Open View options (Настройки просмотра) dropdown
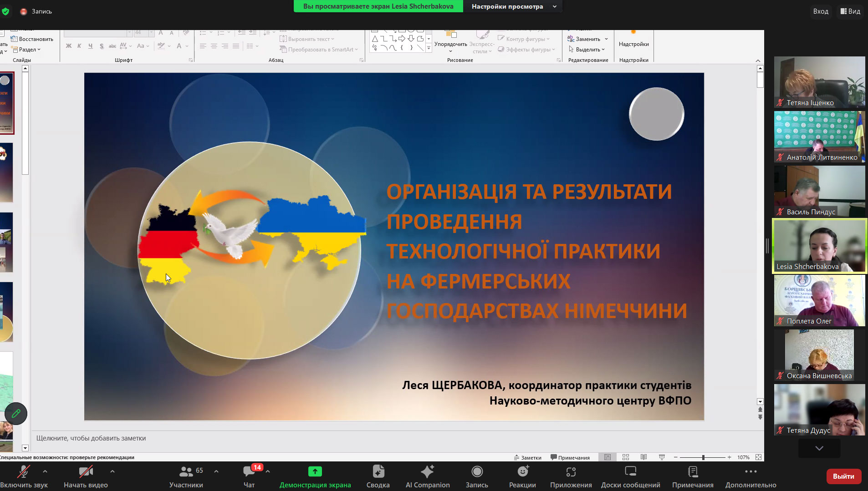This screenshot has height=491, width=868. coord(513,6)
